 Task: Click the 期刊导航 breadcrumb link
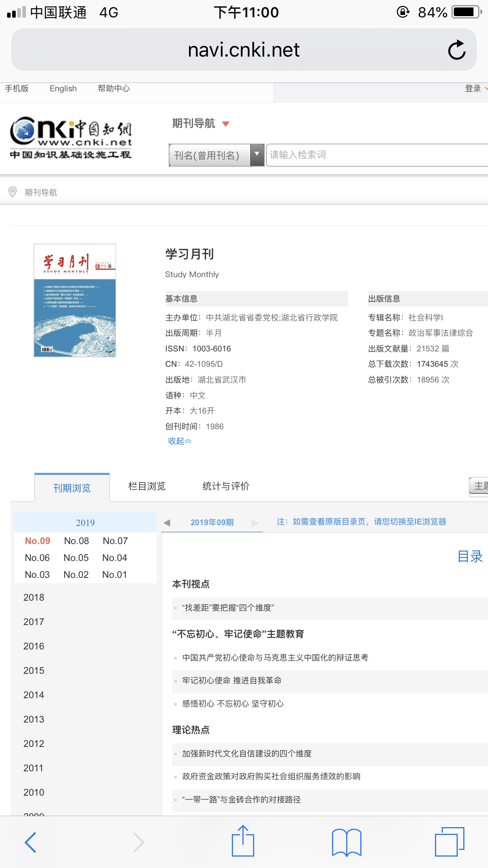41,192
